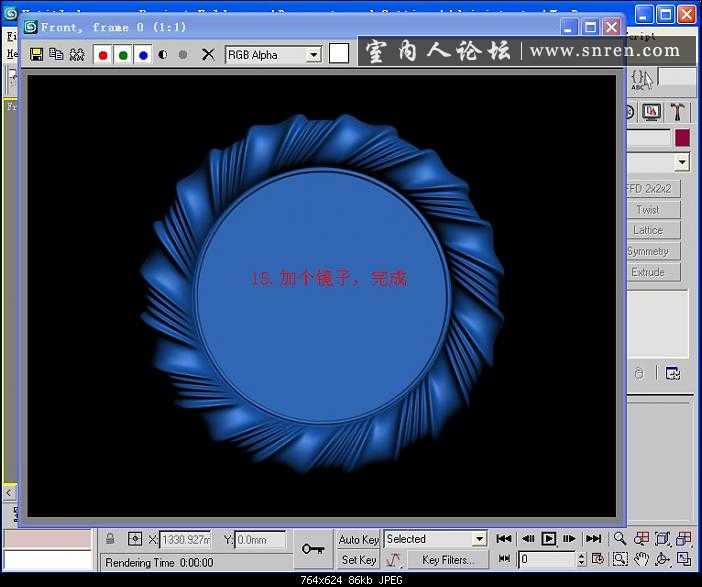Click the 3ds Max app icon in title bar
The width and height of the screenshot is (702, 587).
point(11,13)
